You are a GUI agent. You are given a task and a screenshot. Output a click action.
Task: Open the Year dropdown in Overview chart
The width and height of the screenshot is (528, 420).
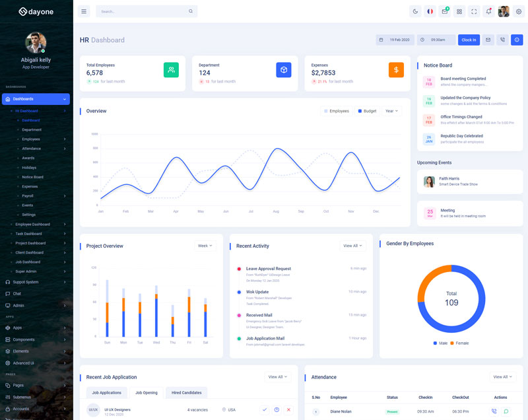click(391, 111)
